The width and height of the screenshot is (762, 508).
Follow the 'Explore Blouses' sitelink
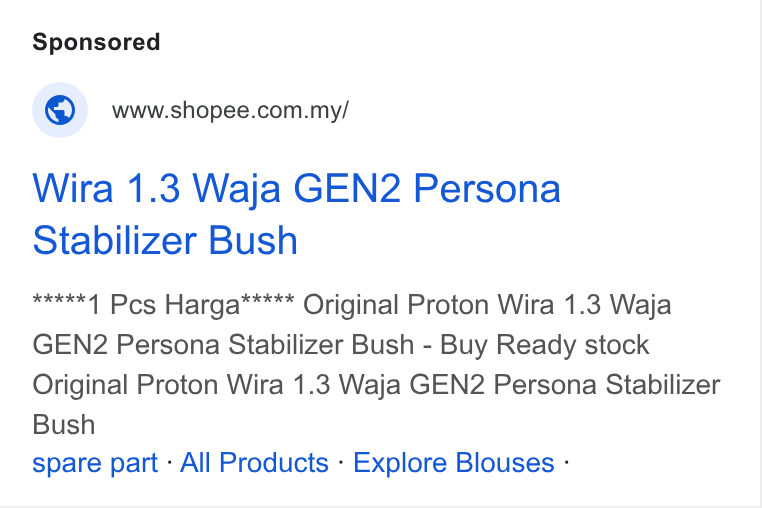click(453, 462)
